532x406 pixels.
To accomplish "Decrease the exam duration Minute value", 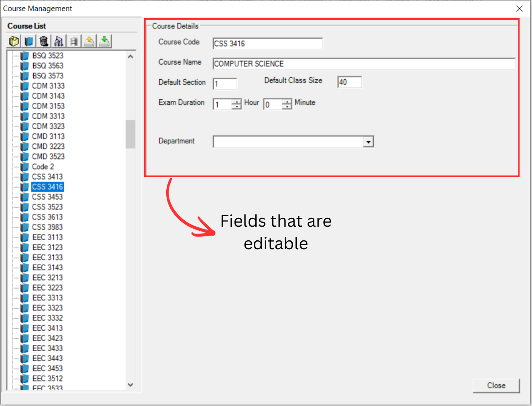I will coord(287,107).
